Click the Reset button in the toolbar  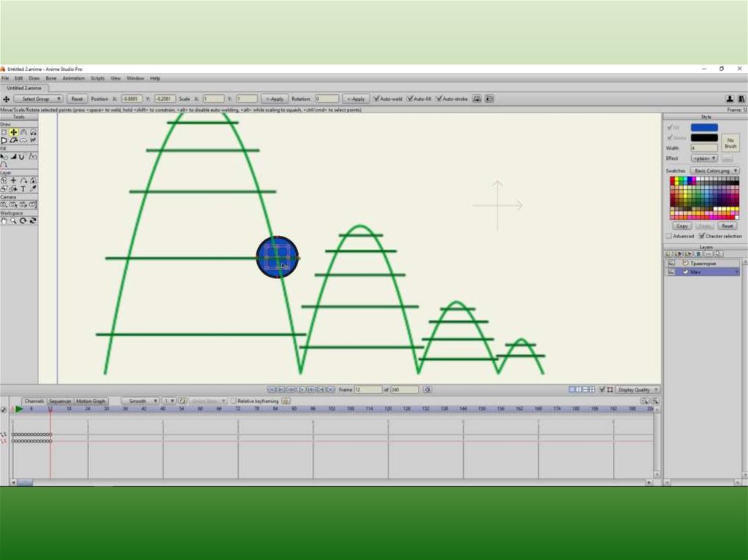click(x=77, y=99)
